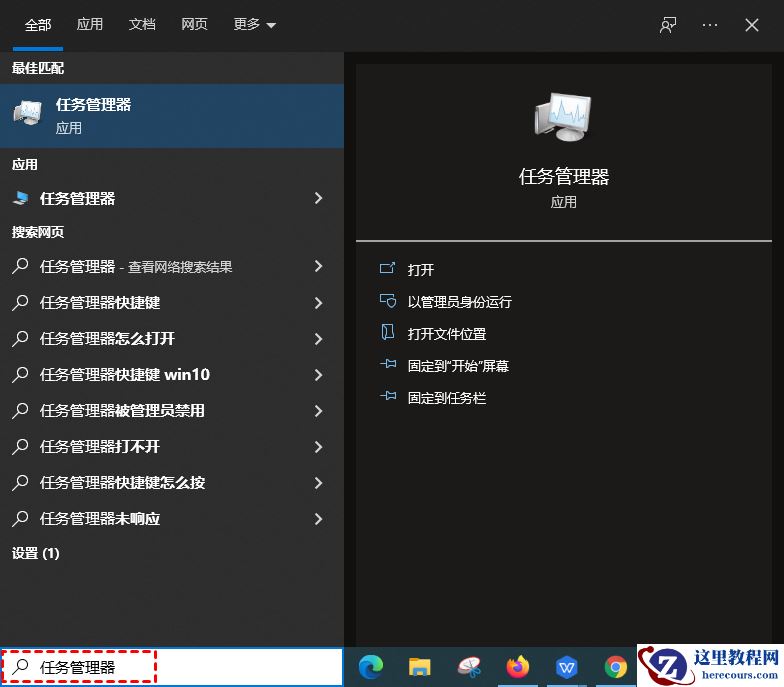Switch to the 应用 filter tab
Viewport: 784px width, 687px height.
tap(90, 24)
